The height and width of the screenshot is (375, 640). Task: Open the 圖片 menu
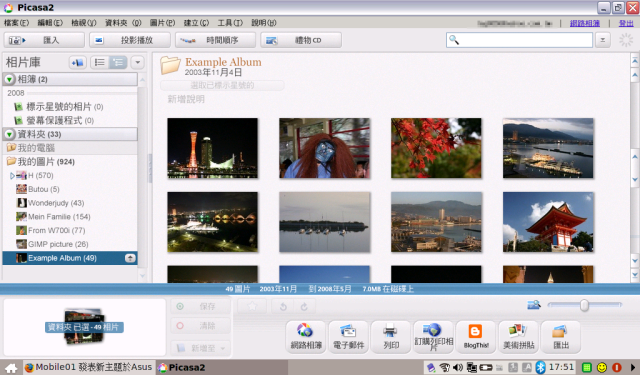[x=162, y=23]
